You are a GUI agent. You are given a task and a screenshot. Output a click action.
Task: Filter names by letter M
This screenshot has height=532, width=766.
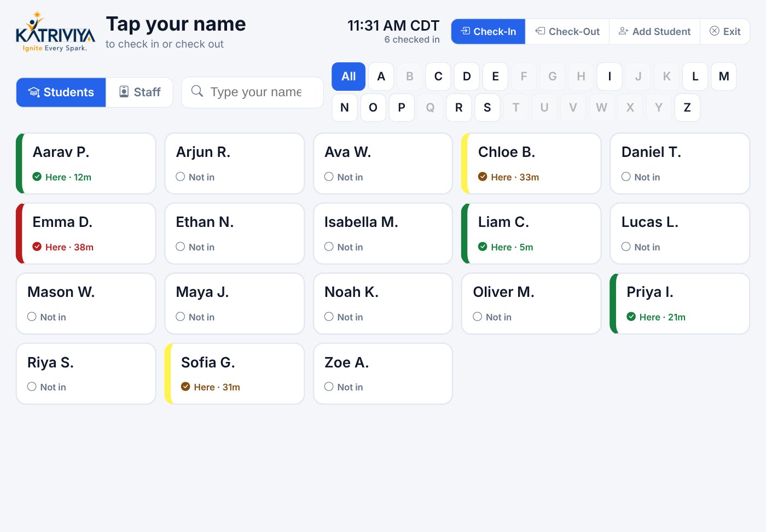click(x=724, y=77)
